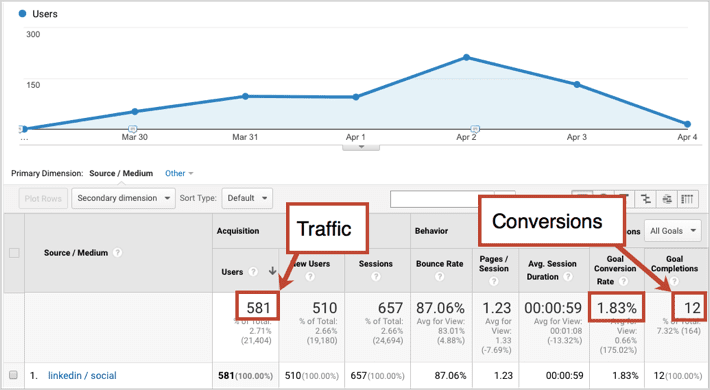
Task: Open the linkedin / social source link
Action: (82, 376)
